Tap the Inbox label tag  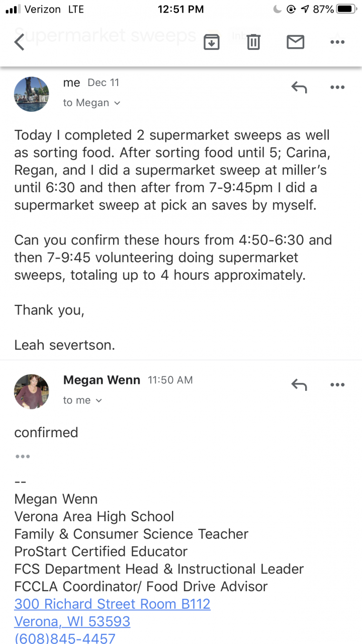tap(239, 36)
